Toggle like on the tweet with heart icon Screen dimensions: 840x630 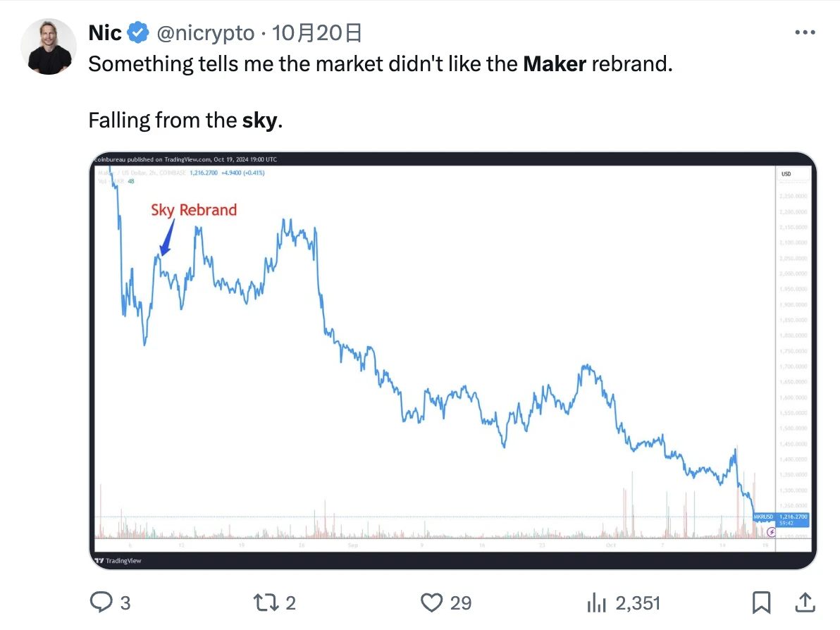[431, 603]
